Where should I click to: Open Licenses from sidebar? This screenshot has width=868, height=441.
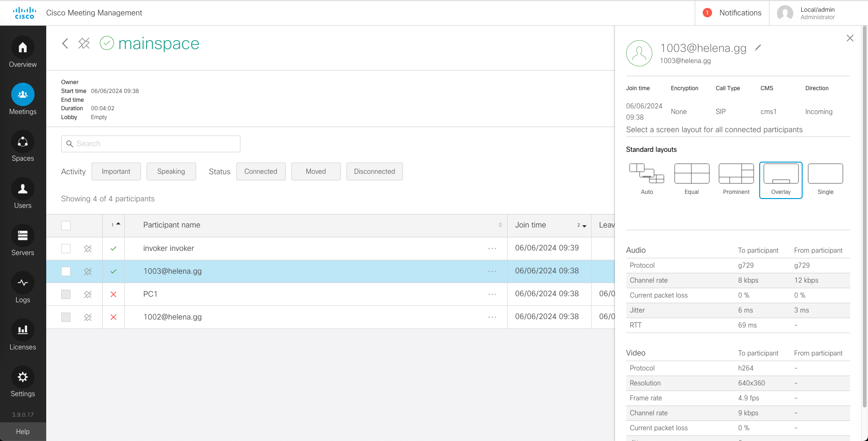(x=22, y=330)
